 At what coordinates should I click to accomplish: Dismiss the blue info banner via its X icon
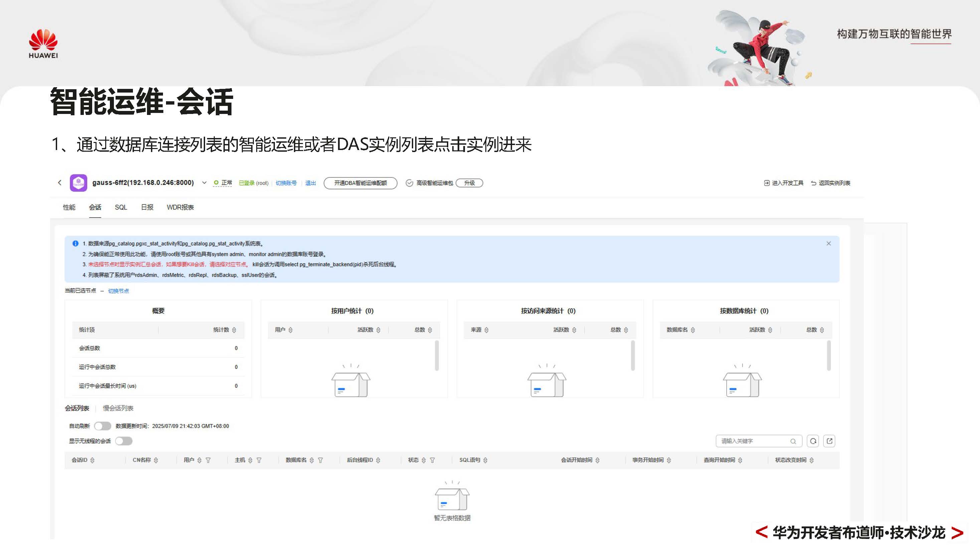pyautogui.click(x=829, y=244)
